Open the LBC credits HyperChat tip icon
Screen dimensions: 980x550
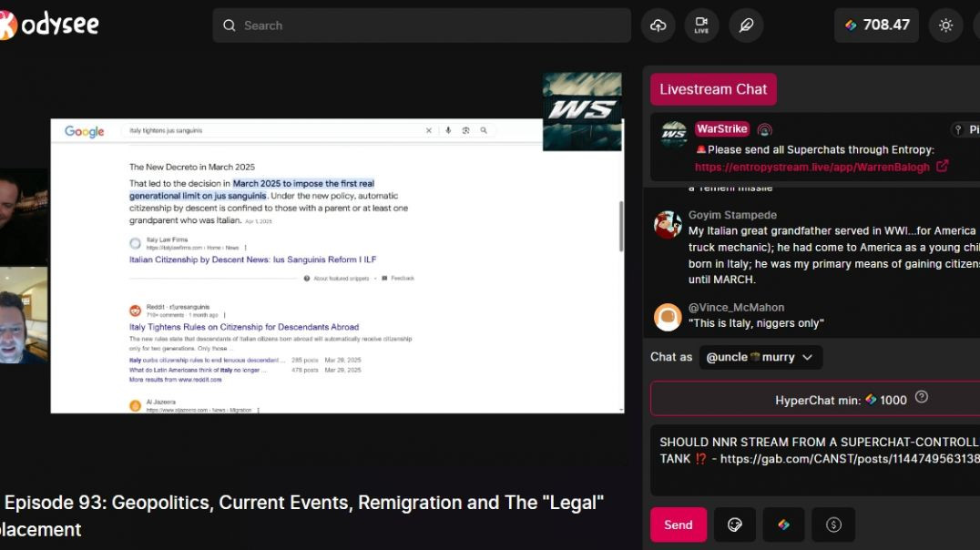coord(783,525)
